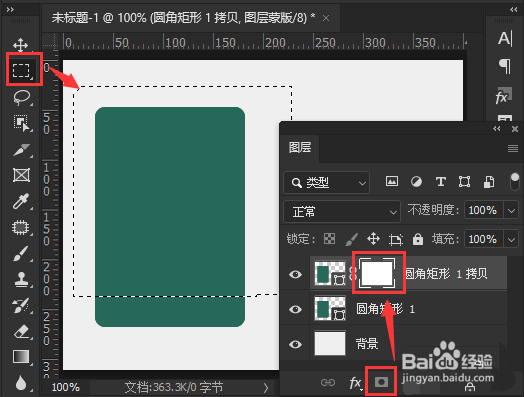Open the 不透明度 slider arrow

511,211
